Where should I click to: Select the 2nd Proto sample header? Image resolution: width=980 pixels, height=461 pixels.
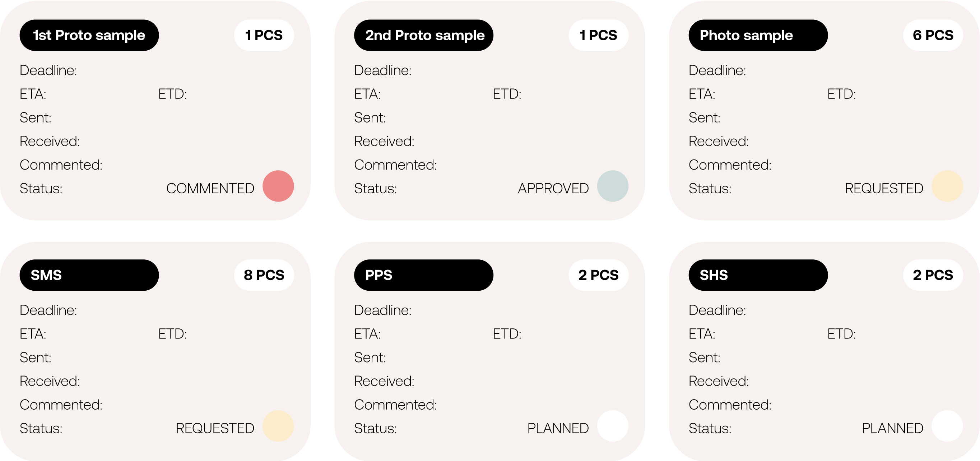pyautogui.click(x=423, y=36)
